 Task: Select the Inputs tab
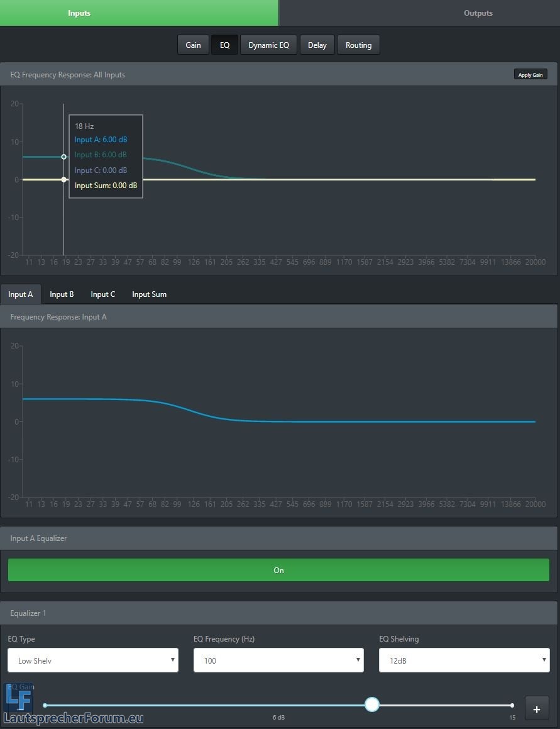pos(79,13)
